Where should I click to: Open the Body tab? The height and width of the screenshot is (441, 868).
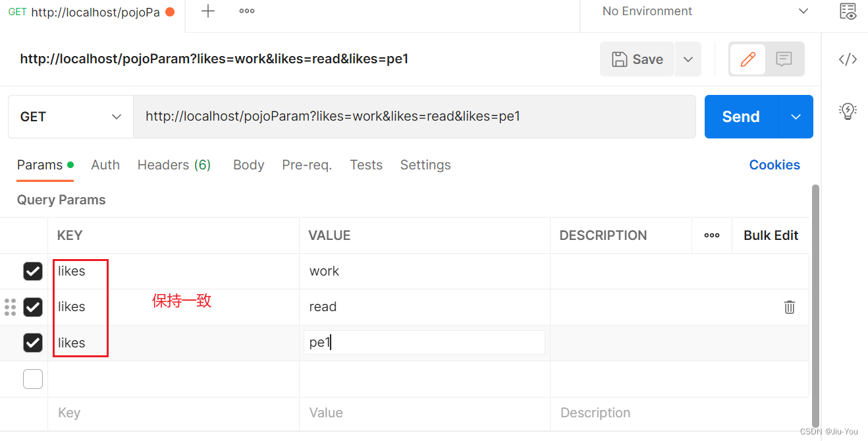coord(248,165)
